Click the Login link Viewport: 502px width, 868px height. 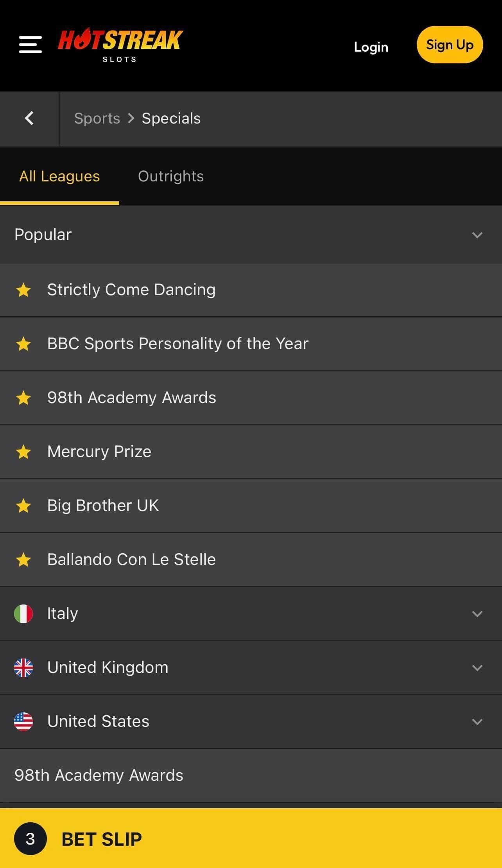tap(371, 47)
